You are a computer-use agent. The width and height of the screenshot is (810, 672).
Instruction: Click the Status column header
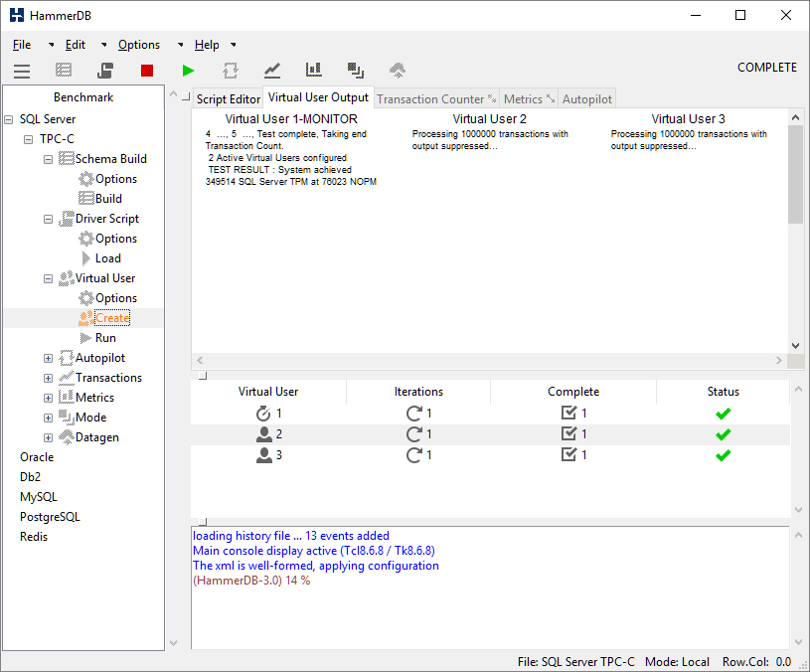tap(724, 392)
